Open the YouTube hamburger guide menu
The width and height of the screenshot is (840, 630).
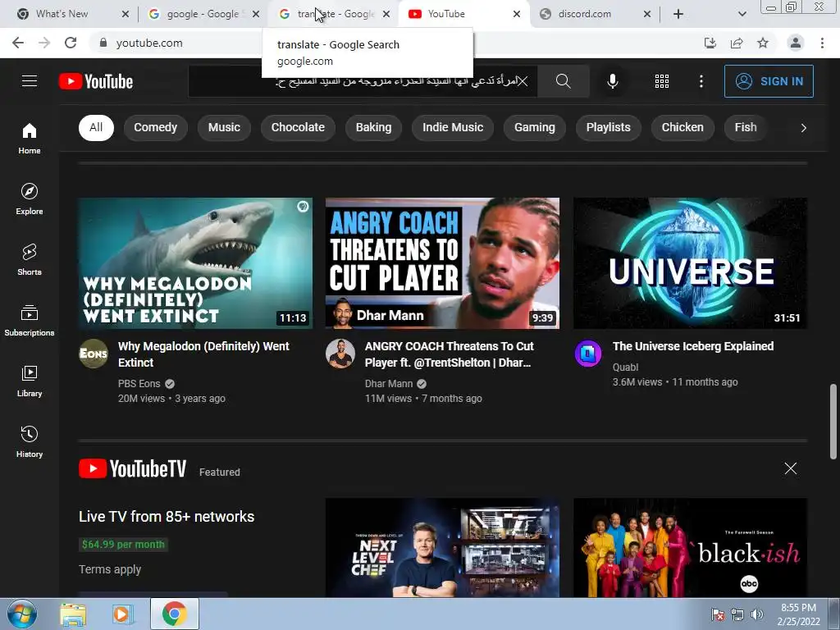(30, 81)
